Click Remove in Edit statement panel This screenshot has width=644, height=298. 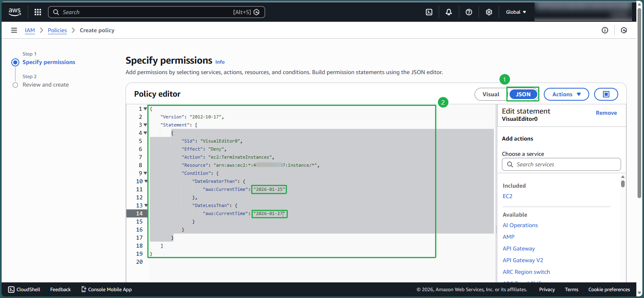coord(606,113)
